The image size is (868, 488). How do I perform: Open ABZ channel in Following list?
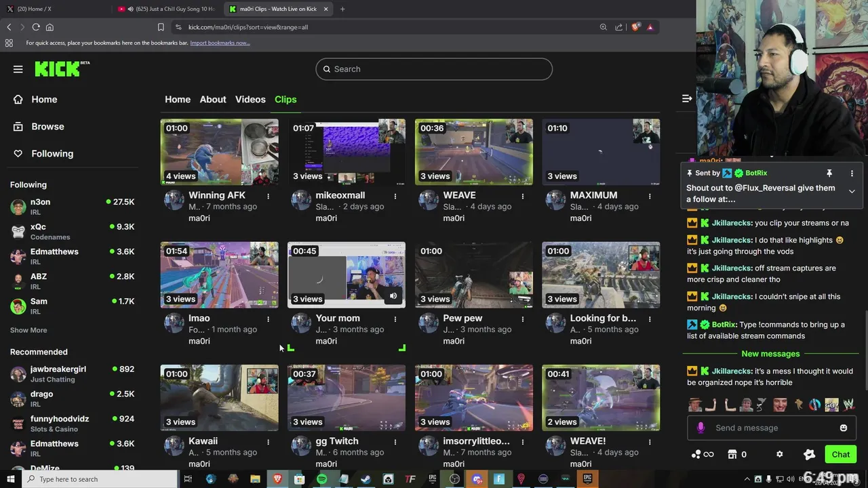pos(72,281)
